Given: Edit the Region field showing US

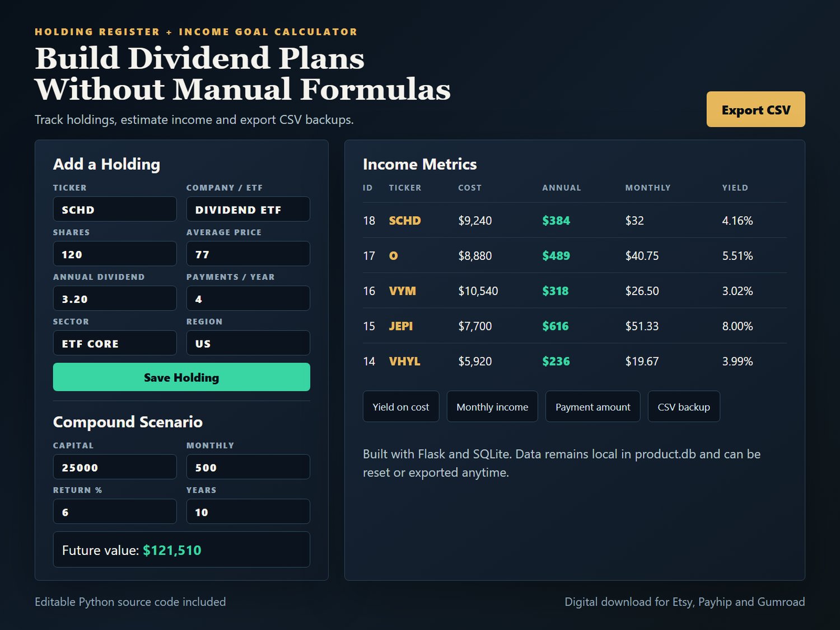Looking at the screenshot, I should point(248,343).
